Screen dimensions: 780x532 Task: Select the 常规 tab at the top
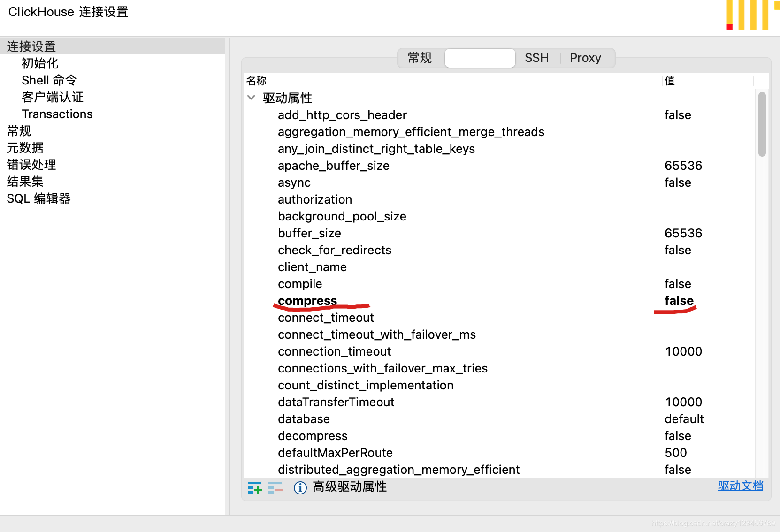tap(420, 58)
